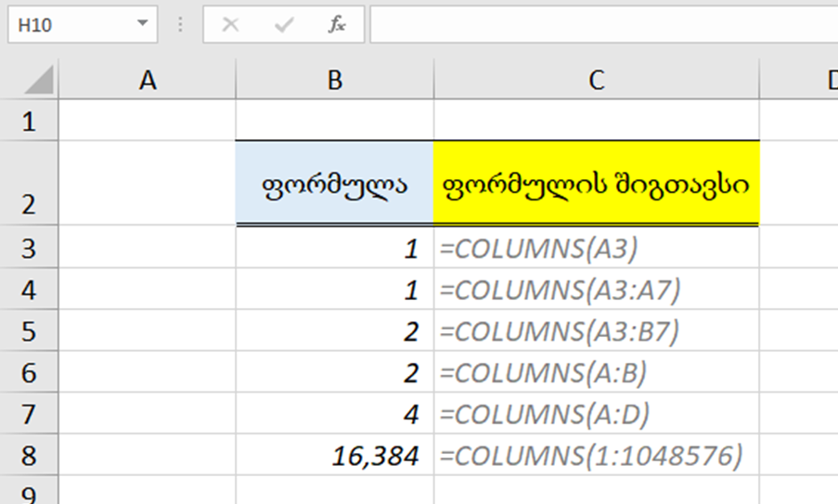Screen dimensions: 838x504
Task: Select row 1 header
Action: point(29,121)
